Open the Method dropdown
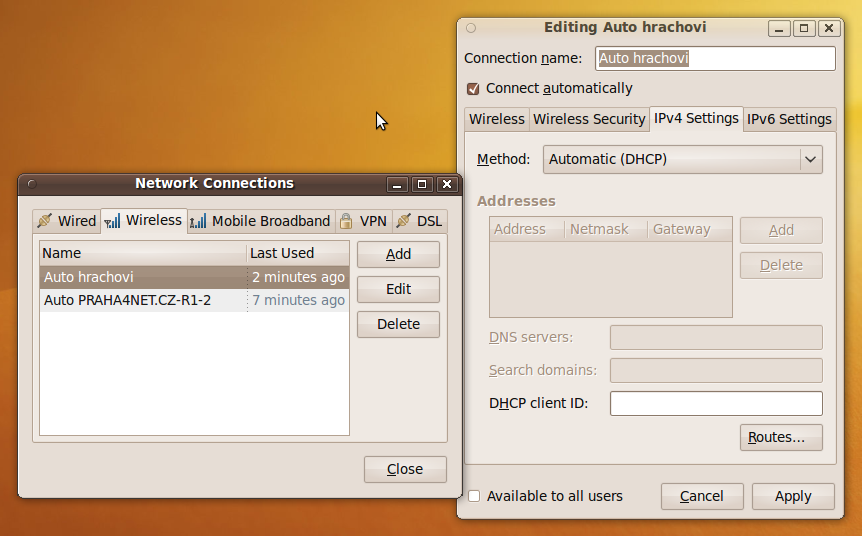Viewport: 862px width, 536px height. pyautogui.click(x=683, y=159)
